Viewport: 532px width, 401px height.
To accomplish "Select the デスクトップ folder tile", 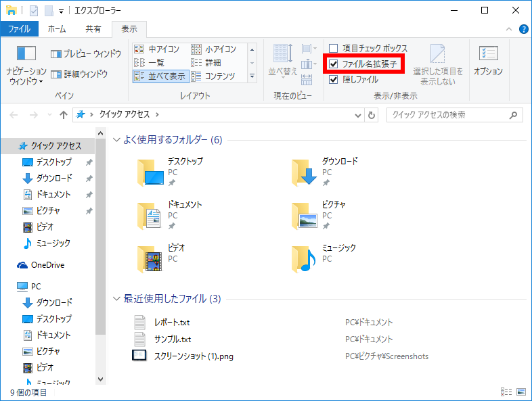I will pos(171,172).
